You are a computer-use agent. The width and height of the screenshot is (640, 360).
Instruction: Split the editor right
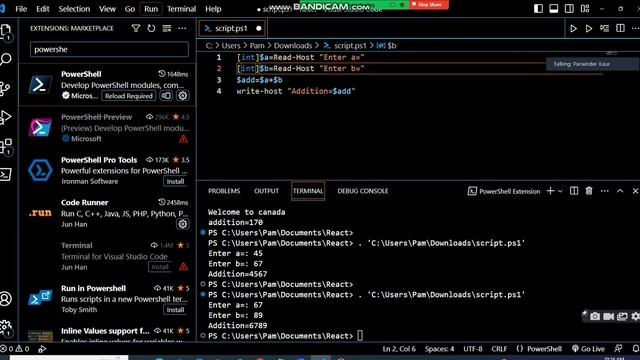[x=620, y=28]
